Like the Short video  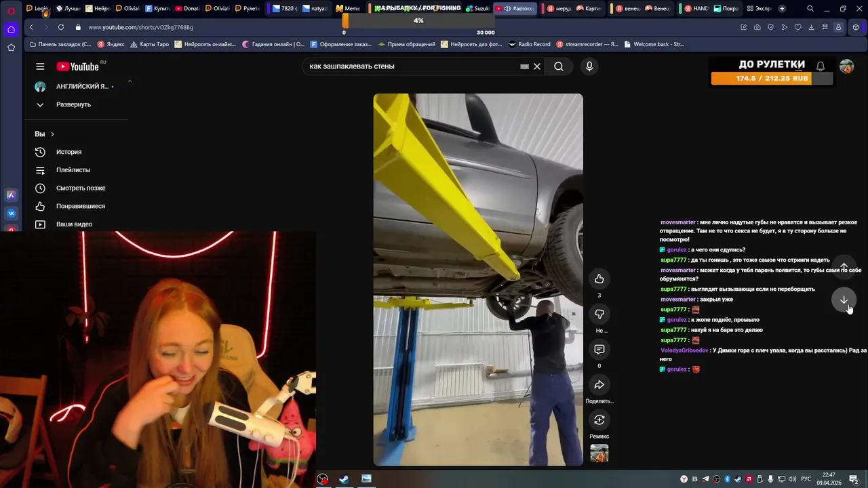tap(599, 279)
